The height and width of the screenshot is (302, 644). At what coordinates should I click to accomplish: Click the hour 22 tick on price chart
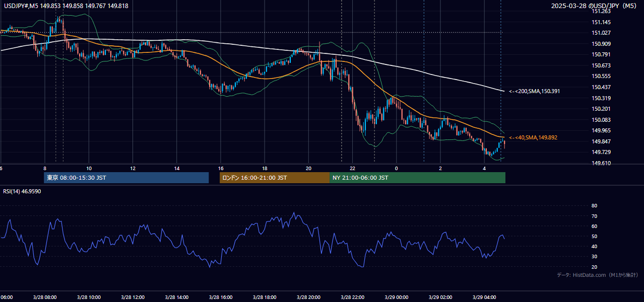[352, 168]
